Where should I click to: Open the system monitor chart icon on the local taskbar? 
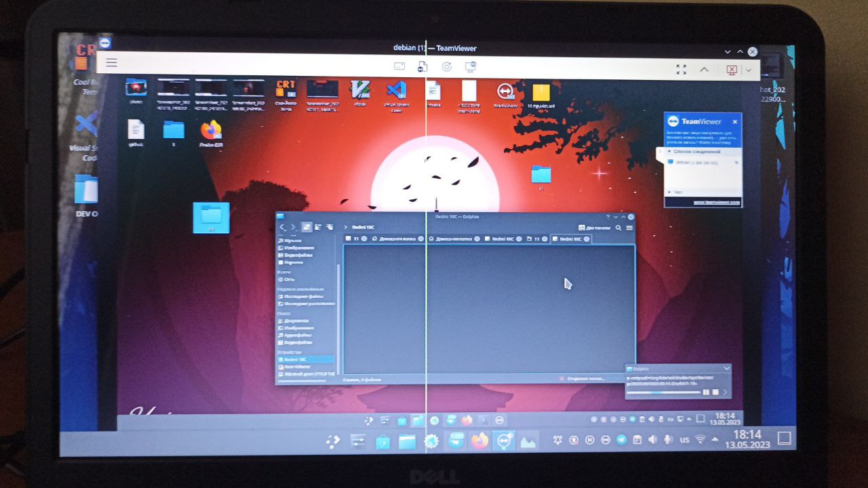(x=528, y=442)
